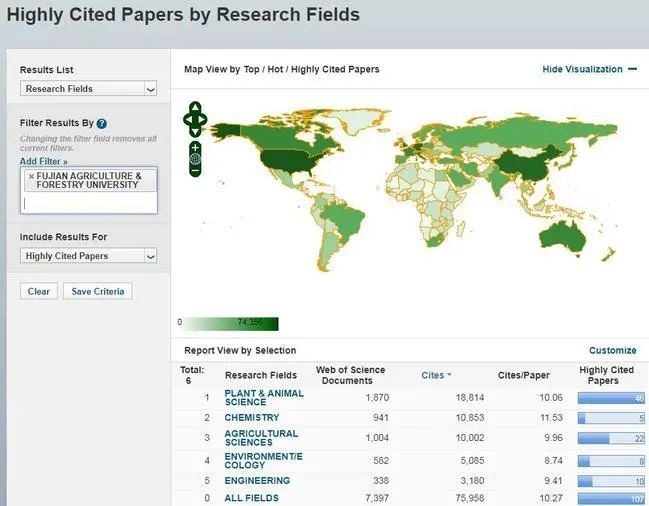Click the All Fields highly cited bar
The height and width of the screenshot is (506, 649).
(x=611, y=499)
